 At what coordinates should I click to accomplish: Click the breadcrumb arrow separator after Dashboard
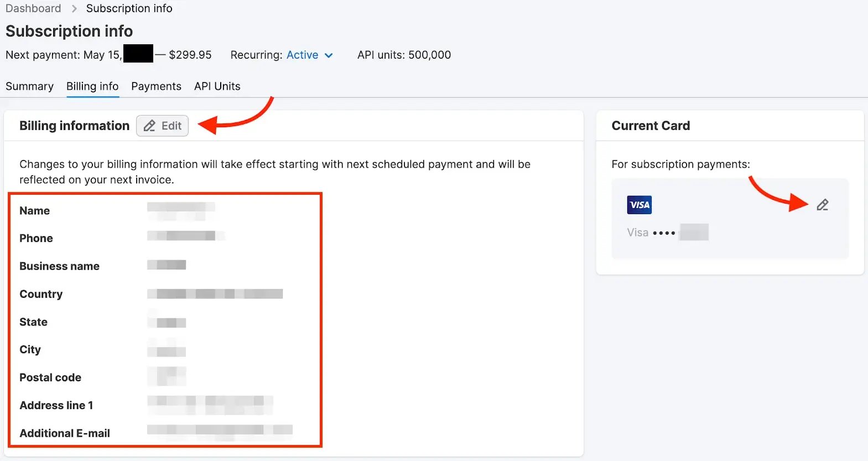[74, 9]
